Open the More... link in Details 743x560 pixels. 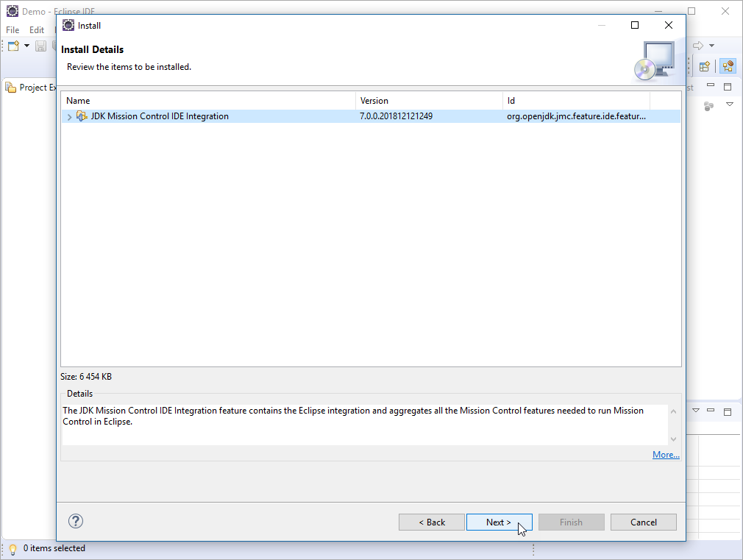[x=665, y=454]
